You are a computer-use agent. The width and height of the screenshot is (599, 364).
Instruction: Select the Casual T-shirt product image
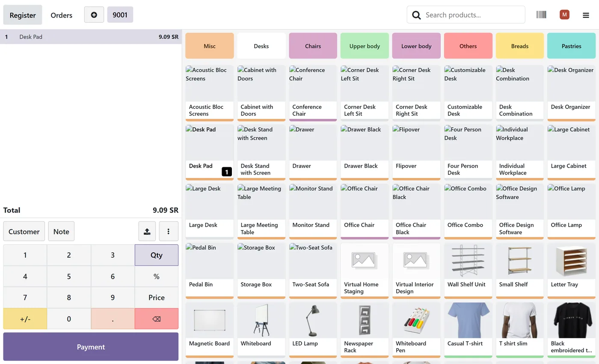point(468,320)
